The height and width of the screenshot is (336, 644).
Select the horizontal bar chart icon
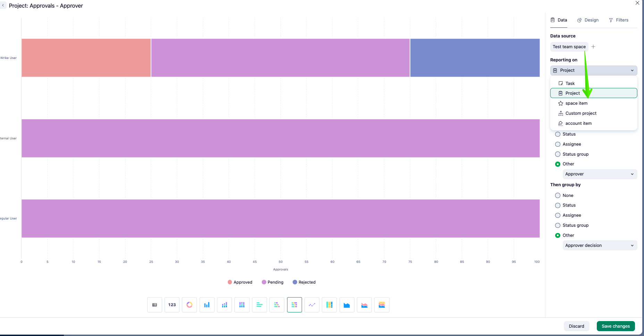click(x=259, y=304)
